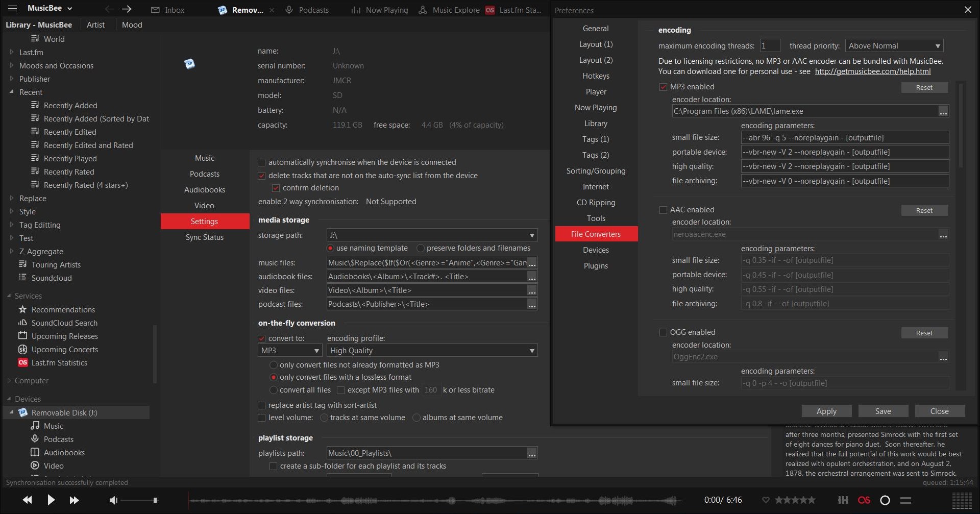The height and width of the screenshot is (514, 980).
Task: Open Audiobooks book icon under Removable Disk
Action: 35,452
